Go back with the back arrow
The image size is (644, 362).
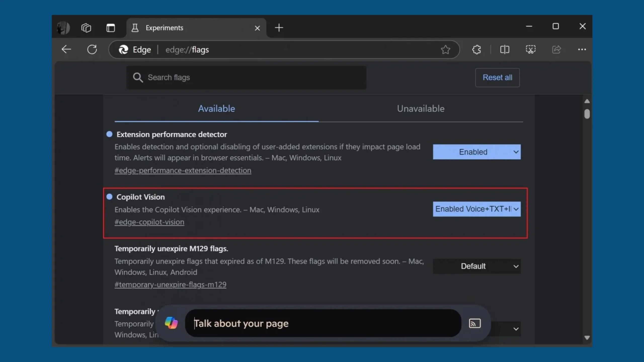[x=66, y=49]
